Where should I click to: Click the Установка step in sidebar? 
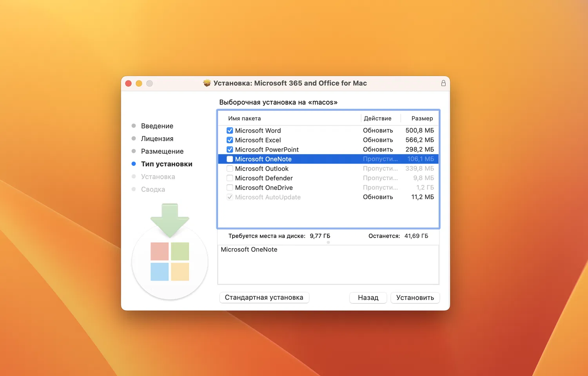click(x=158, y=177)
